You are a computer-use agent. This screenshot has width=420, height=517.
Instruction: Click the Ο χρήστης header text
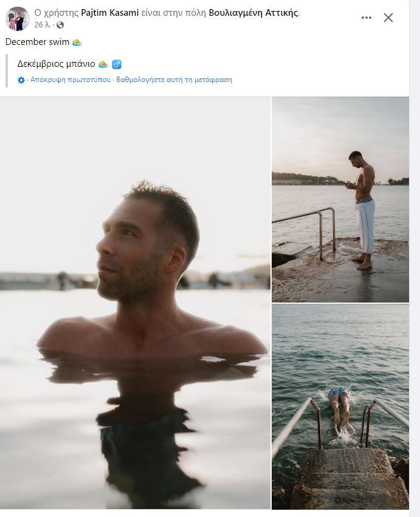point(57,13)
